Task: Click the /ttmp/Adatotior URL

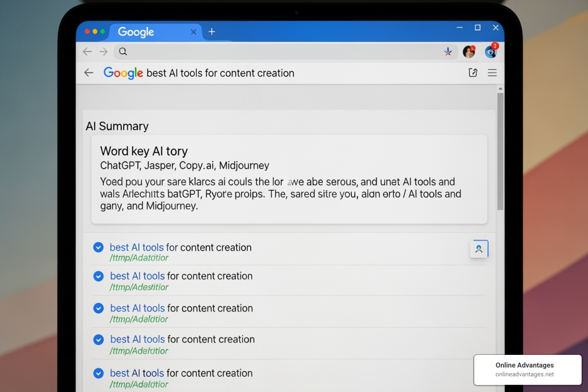Action: click(139, 258)
